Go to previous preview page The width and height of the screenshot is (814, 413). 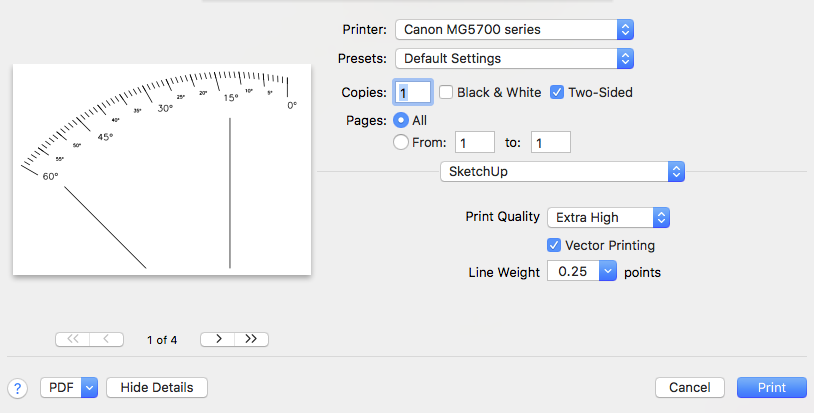point(106,339)
